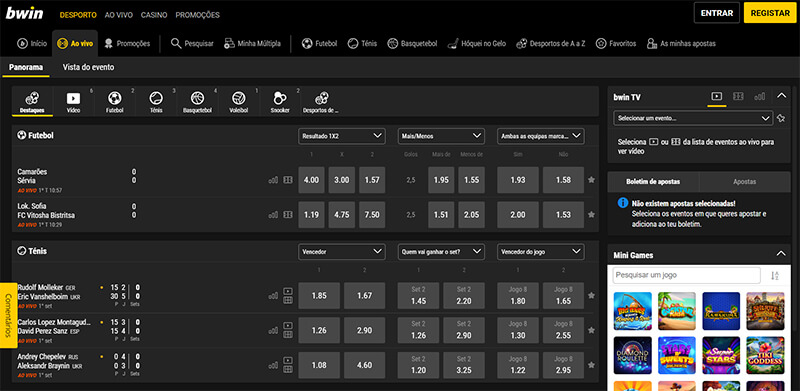Switch to Vista do evento tab

click(x=88, y=67)
